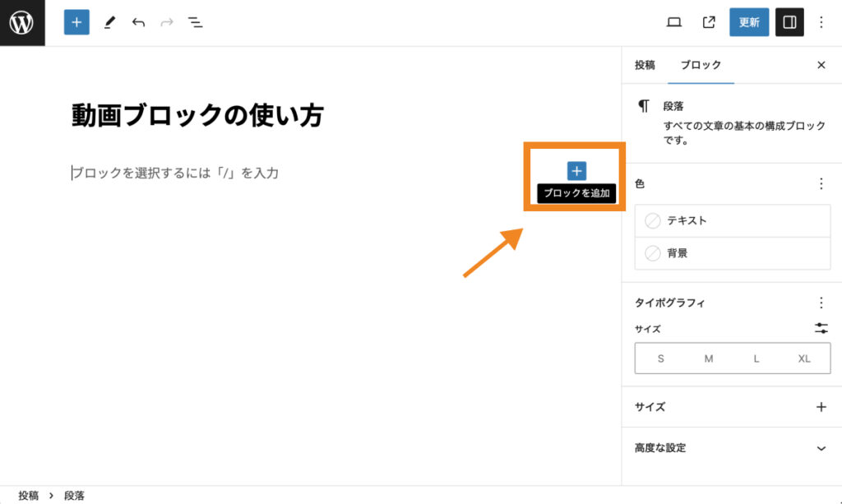The width and height of the screenshot is (842, 504).
Task: Open the block inserter in top toolbar
Action: [x=76, y=22]
